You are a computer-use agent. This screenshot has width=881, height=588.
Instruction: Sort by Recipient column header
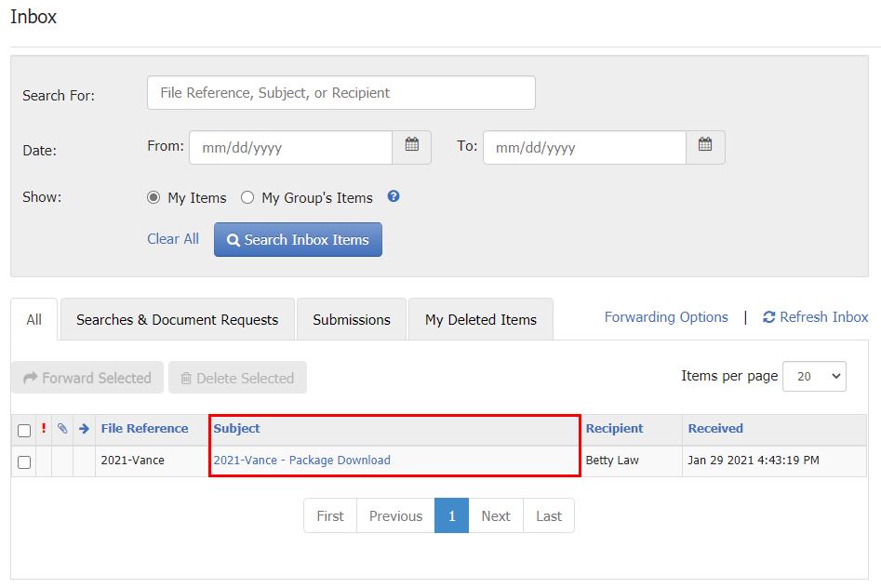614,428
